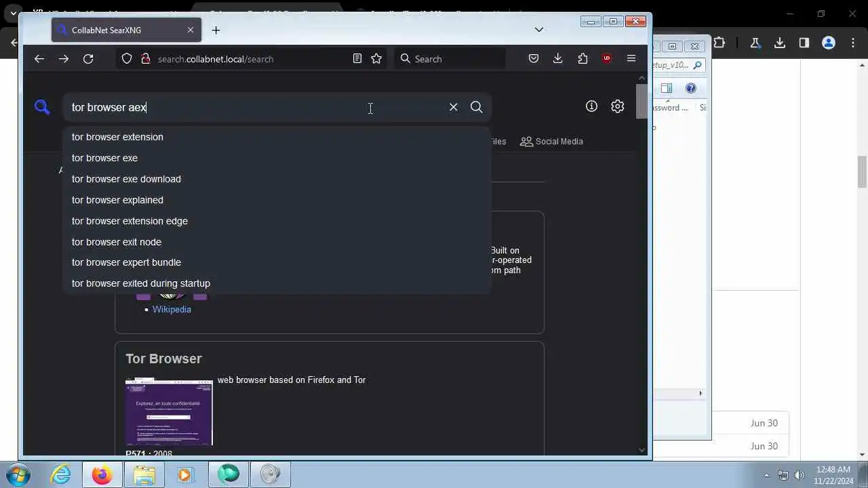
Task: Choose suggestion tor browser expert bundle
Action: tap(277, 262)
